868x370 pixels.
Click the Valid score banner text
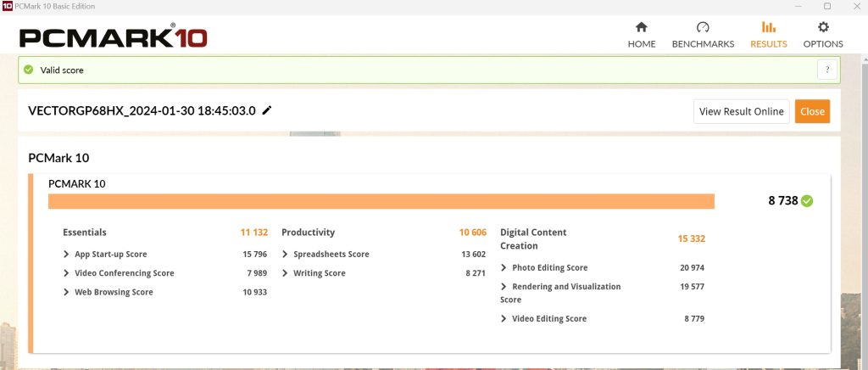click(62, 70)
